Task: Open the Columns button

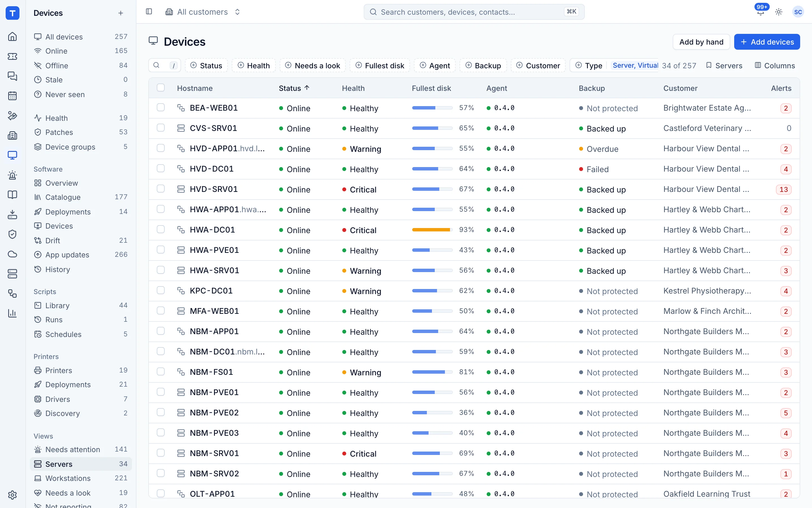Action: click(x=775, y=65)
